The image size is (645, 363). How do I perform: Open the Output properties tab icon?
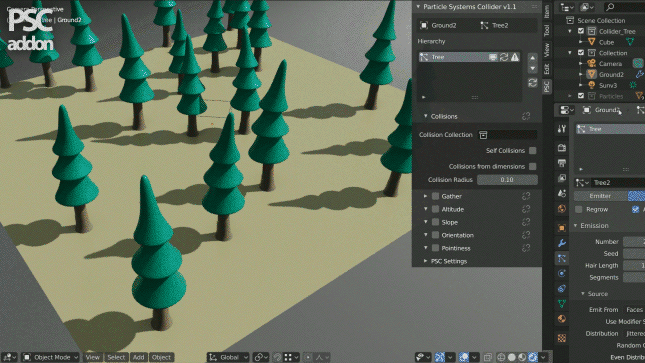coord(561,163)
